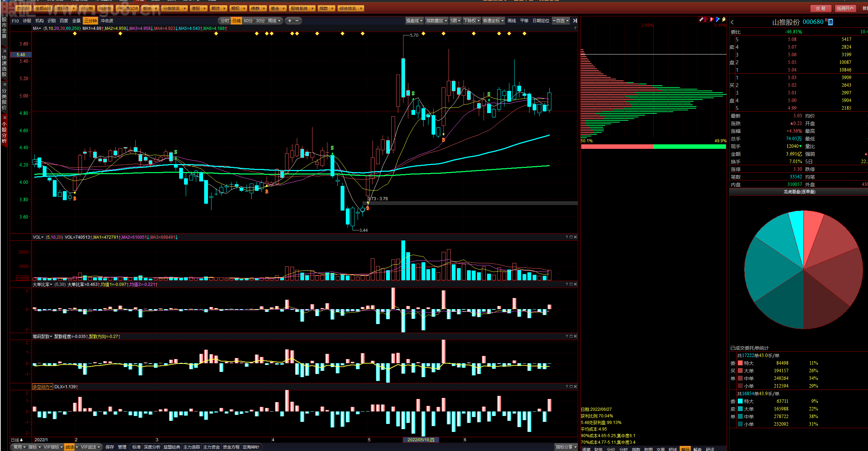Open 普通坐标 dropdown
The width and height of the screenshot is (868, 451).
pyautogui.click(x=493, y=21)
